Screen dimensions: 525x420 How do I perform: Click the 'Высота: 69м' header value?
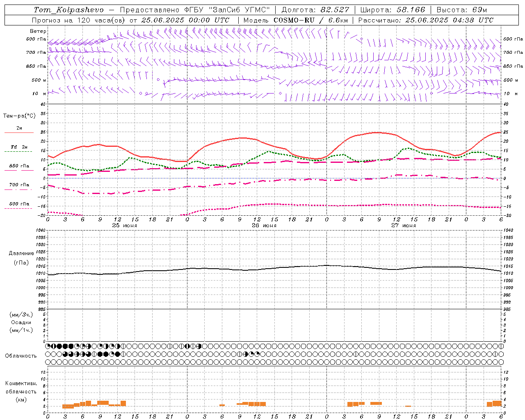462,10
